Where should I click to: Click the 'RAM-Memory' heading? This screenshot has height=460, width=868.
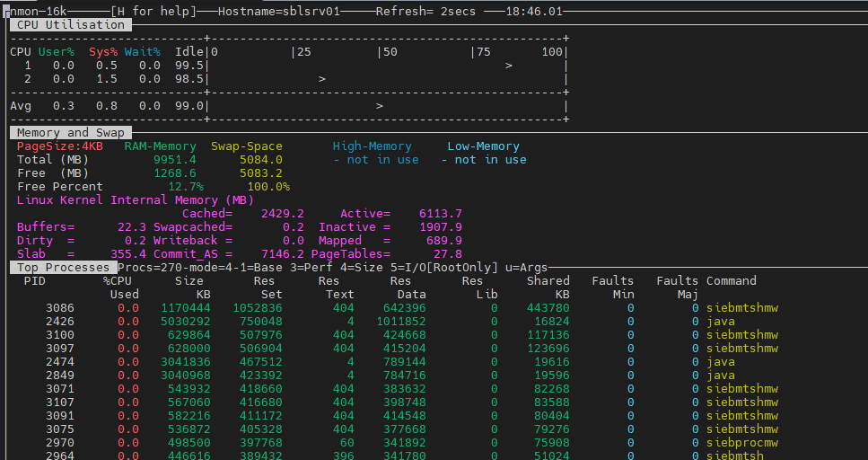click(161, 146)
